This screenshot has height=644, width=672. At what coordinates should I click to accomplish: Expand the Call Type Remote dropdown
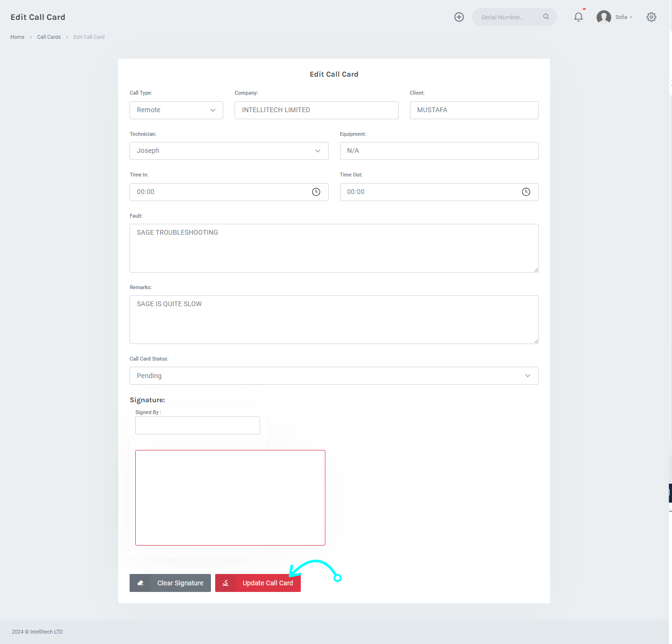pyautogui.click(x=176, y=110)
